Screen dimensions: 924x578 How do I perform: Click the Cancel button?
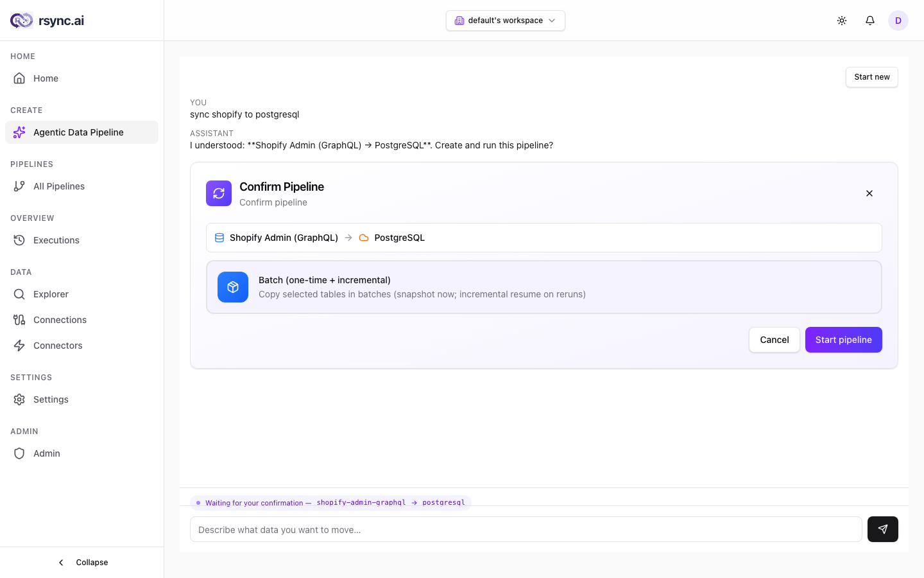[x=774, y=340]
